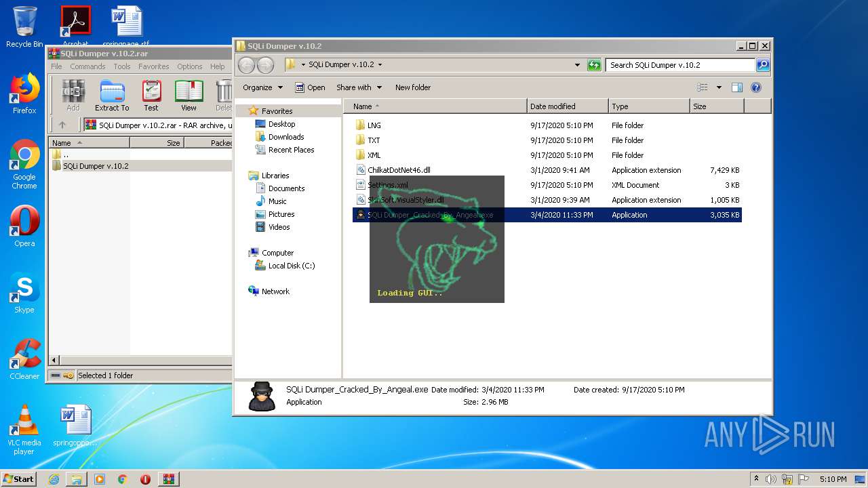Screen dimensions: 868x488
Task: Open WinRAR Tools menu
Action: pyautogui.click(x=122, y=66)
